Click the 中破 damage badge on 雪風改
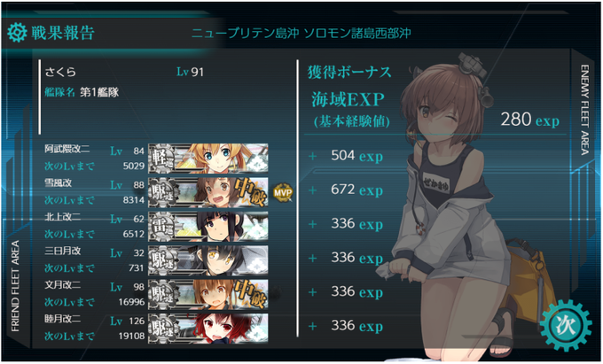Screen dimensions: 603x364 click(x=250, y=191)
